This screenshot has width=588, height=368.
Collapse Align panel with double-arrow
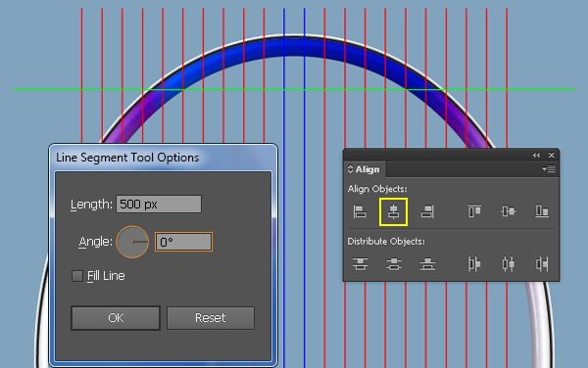click(536, 155)
